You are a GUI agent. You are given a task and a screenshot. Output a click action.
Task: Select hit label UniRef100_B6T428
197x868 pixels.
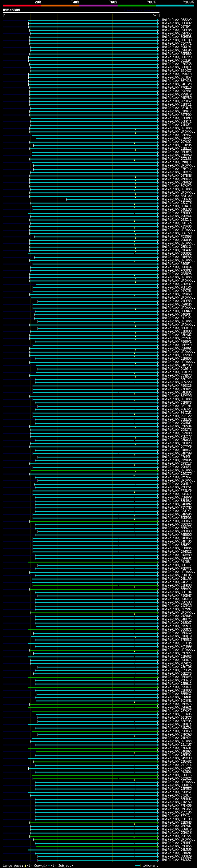tap(177, 81)
